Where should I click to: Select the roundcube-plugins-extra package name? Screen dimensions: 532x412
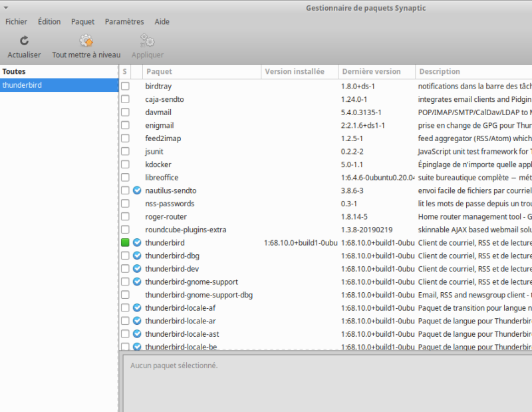tap(186, 230)
